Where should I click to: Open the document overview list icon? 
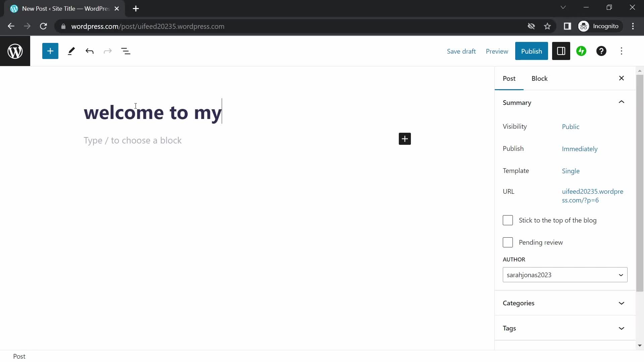(126, 51)
